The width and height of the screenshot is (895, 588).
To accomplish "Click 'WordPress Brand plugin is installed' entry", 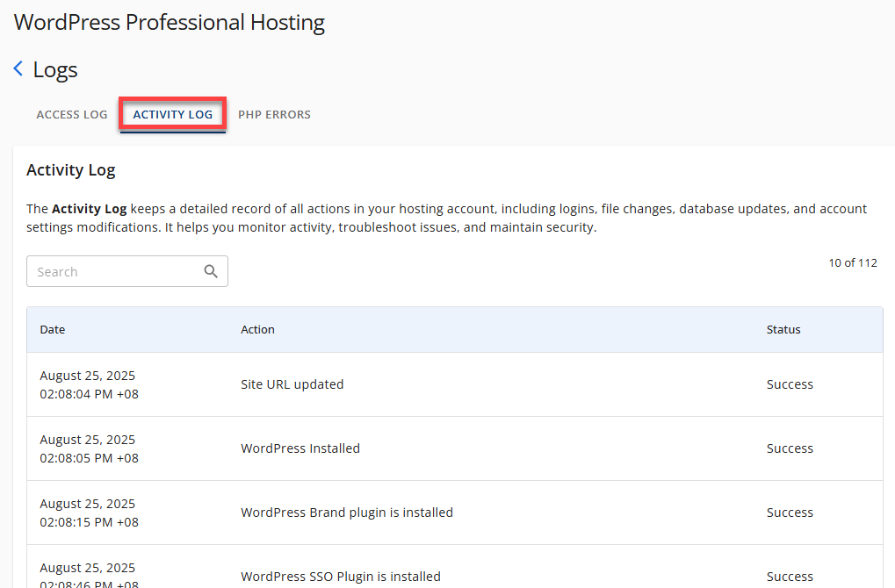I will point(347,513).
